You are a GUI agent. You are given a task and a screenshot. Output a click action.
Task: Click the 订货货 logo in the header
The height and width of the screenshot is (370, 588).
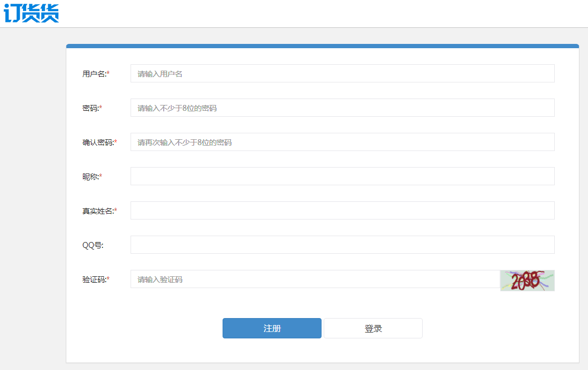(31, 13)
